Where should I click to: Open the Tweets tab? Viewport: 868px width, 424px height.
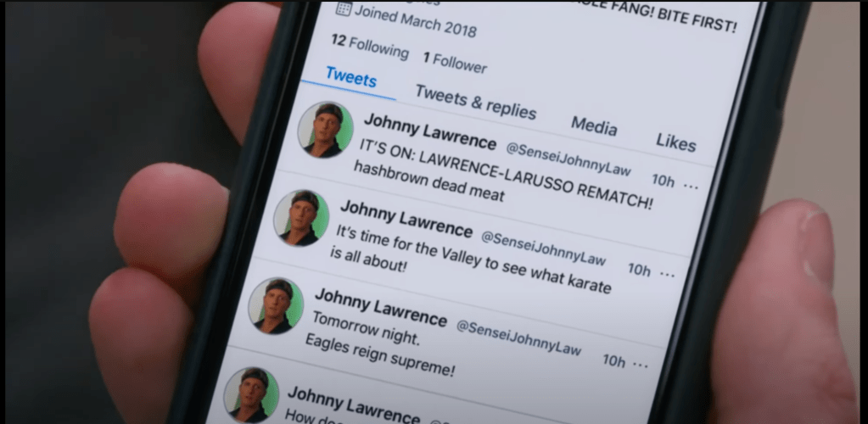point(351,77)
